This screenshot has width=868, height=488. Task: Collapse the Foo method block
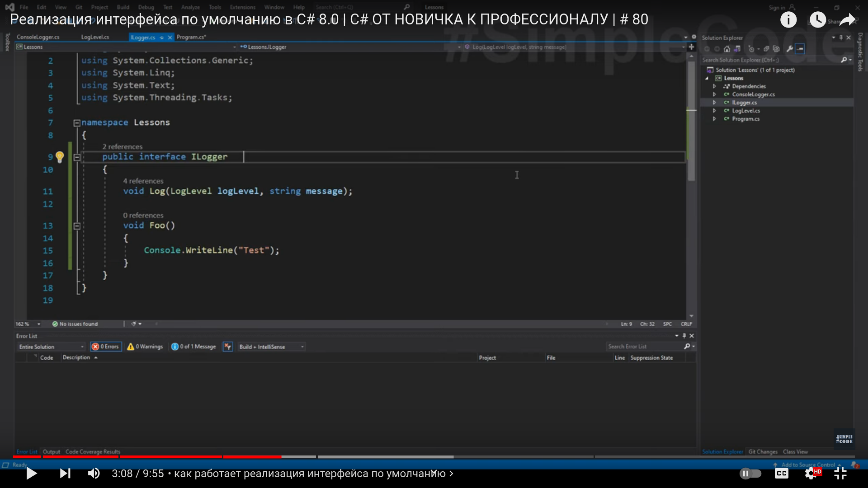click(77, 226)
